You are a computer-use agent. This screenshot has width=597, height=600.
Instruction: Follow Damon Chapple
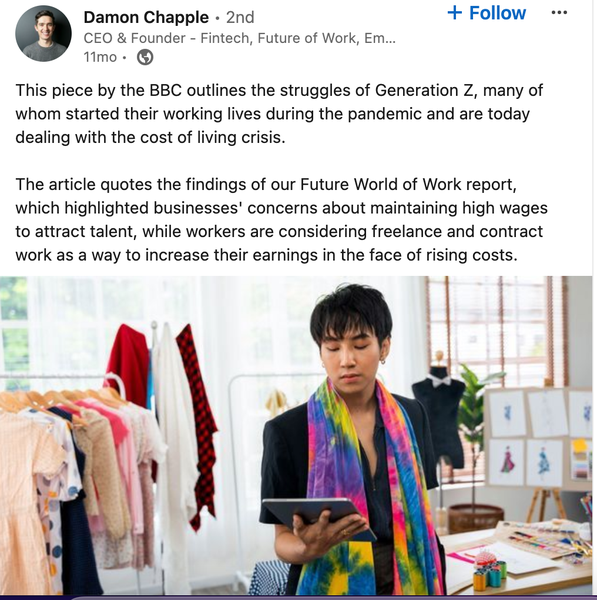pos(487,13)
